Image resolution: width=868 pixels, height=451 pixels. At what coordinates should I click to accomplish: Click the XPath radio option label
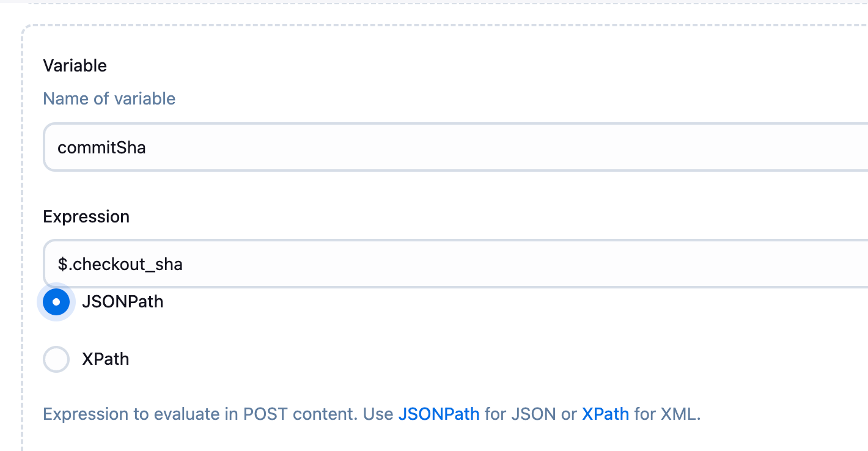(x=105, y=359)
